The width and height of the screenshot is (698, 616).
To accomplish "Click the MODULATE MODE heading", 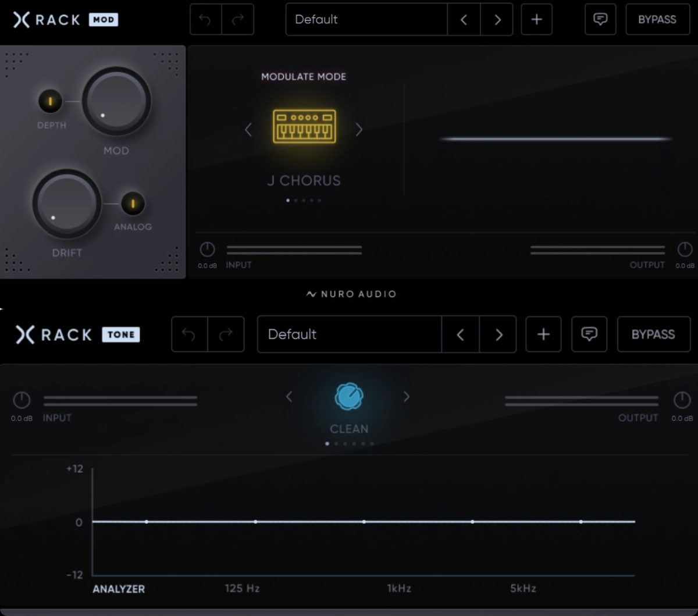I will coord(304,77).
